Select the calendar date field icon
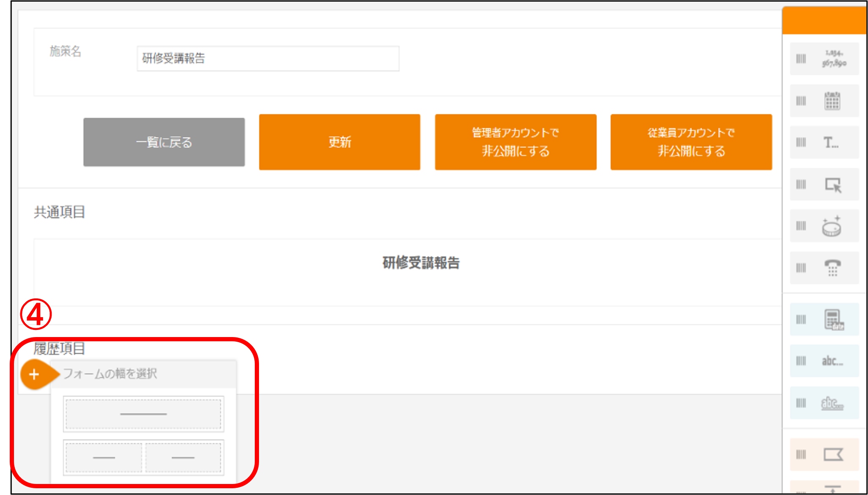The height and width of the screenshot is (495, 868). [x=832, y=101]
